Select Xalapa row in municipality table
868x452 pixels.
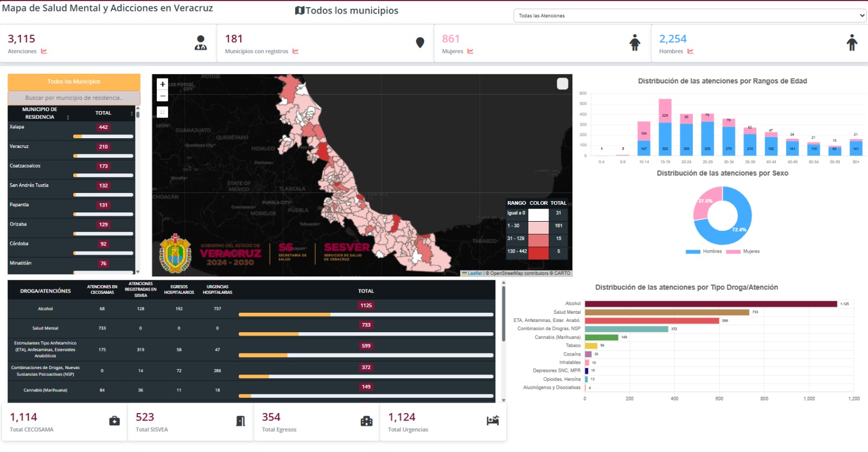tap(71, 131)
